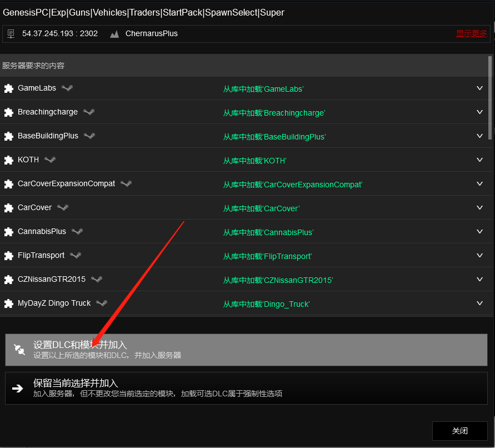The width and height of the screenshot is (495, 448).
Task: Click green text 从库中加载'CZNissanGTR2015'
Action: (278, 280)
